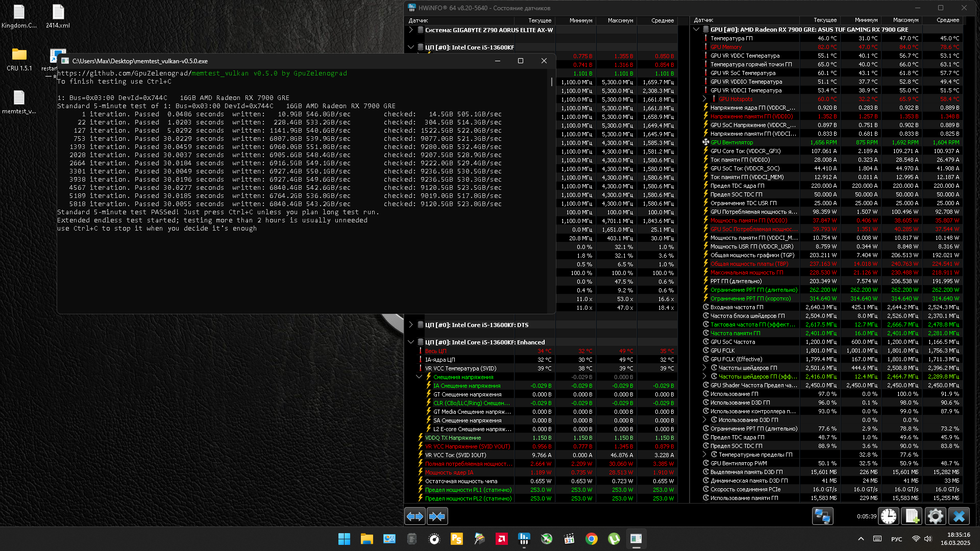The height and width of the screenshot is (551, 980).
Task: Open HWiNFO remote network monitoring icon
Action: [822, 516]
